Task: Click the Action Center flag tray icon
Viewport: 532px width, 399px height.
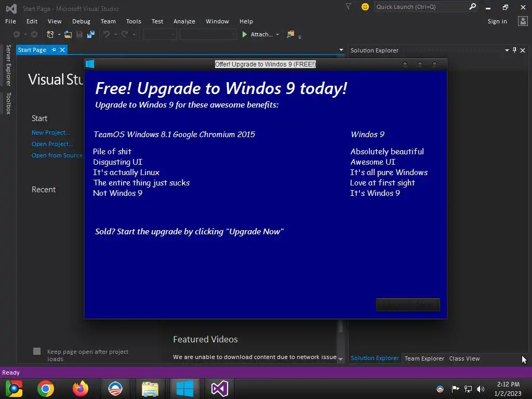Action: click(455, 389)
